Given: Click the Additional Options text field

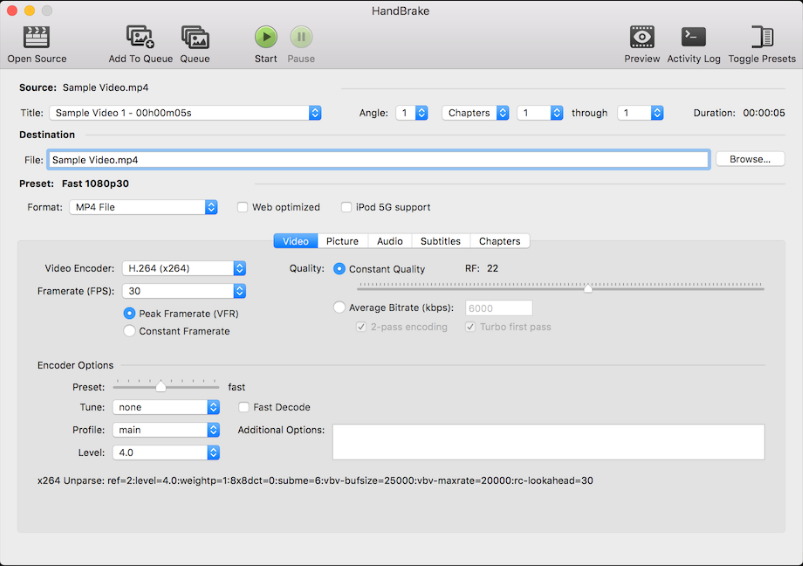Looking at the screenshot, I should [548, 442].
